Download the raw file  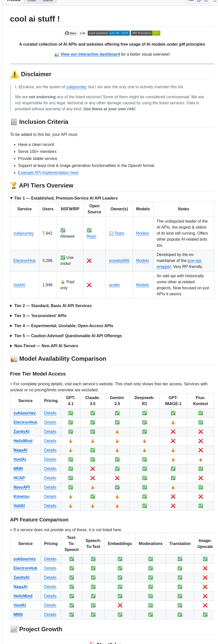(206, 1)
